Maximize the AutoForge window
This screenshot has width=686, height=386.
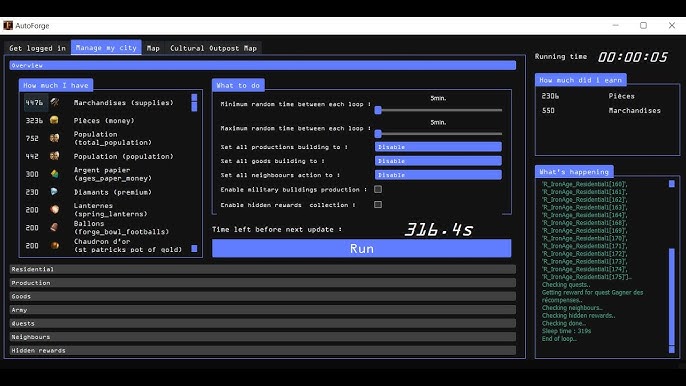[643, 25]
